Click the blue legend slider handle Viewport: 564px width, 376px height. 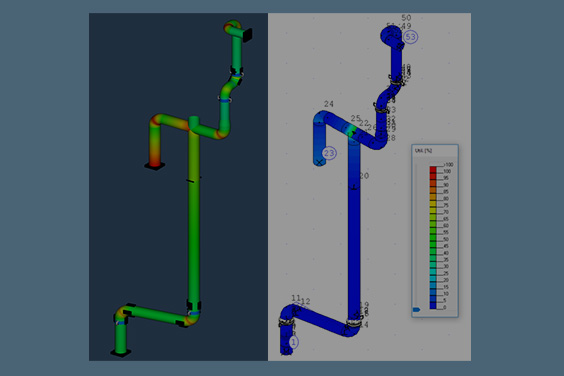pos(417,309)
